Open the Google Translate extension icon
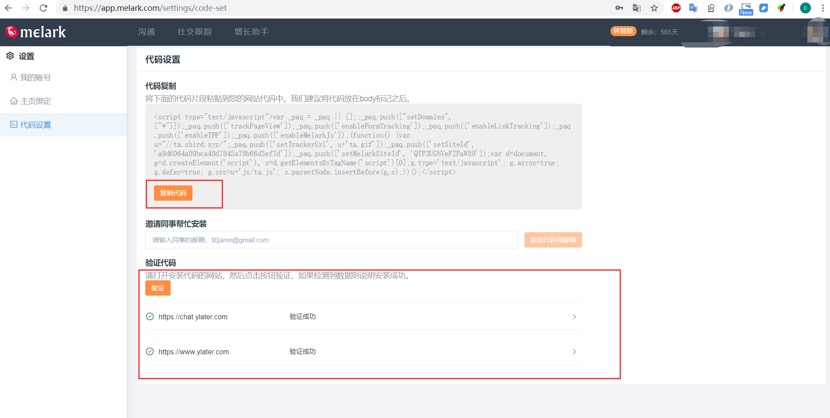The width and height of the screenshot is (830, 418). [x=693, y=8]
